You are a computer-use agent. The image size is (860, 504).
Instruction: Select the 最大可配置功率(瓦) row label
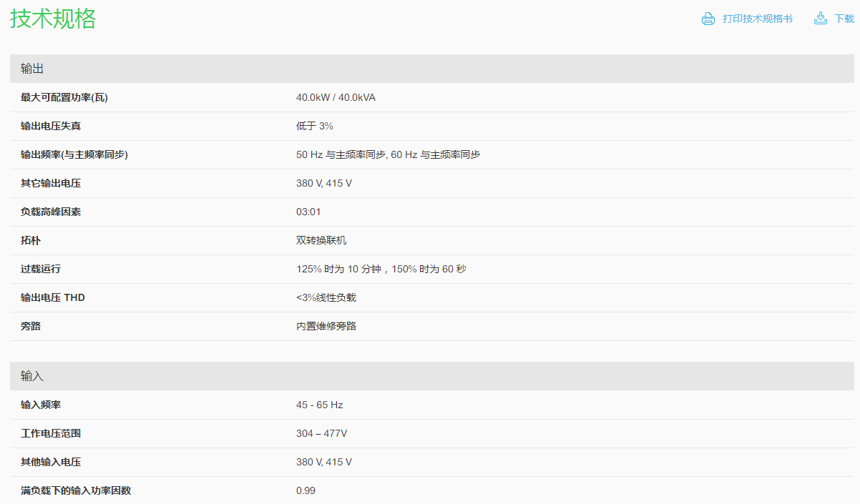pyautogui.click(x=64, y=97)
